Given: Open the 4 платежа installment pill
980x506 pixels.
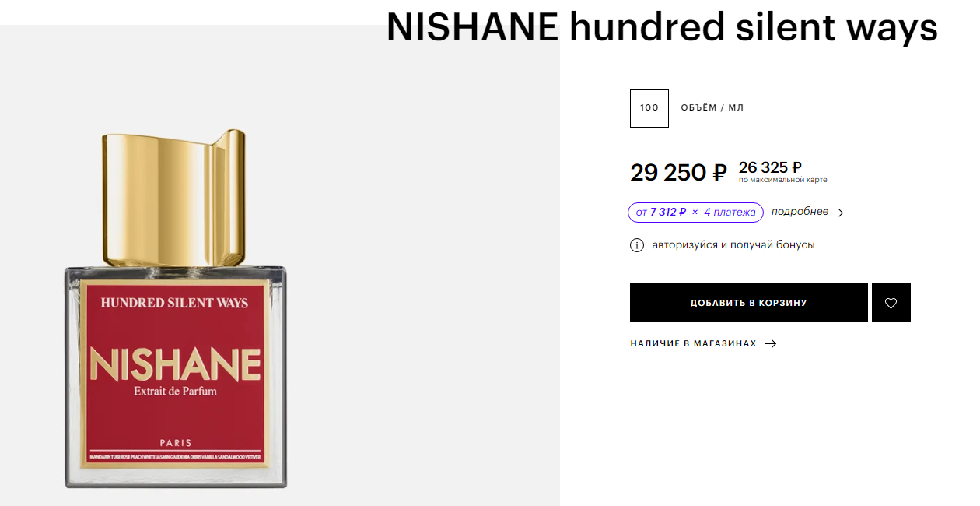Looking at the screenshot, I should pos(695,213).
